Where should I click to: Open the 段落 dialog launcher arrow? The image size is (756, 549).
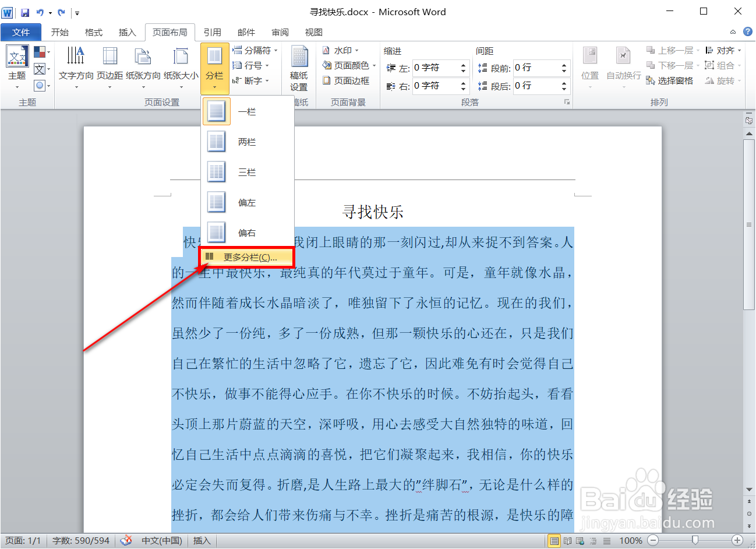567,102
